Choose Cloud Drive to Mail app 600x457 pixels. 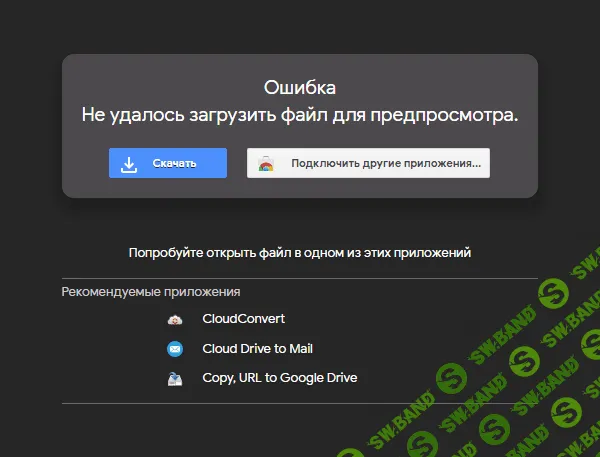[x=258, y=348]
